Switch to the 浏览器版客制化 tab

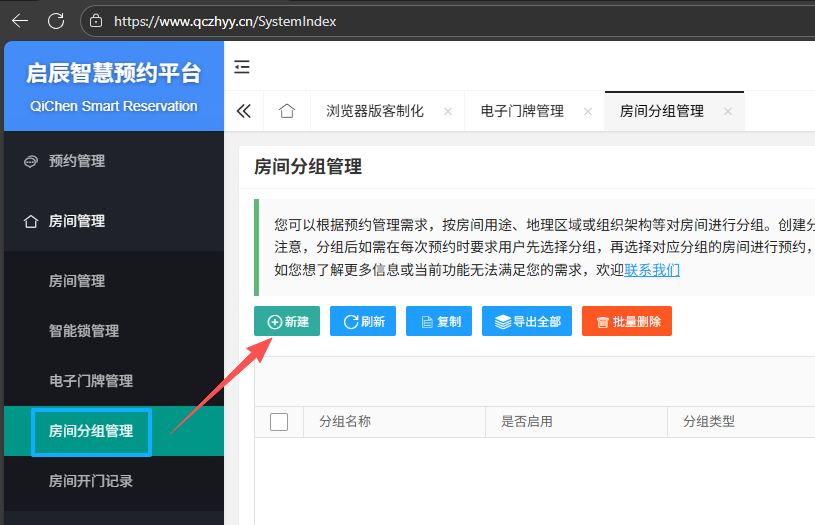(x=375, y=111)
